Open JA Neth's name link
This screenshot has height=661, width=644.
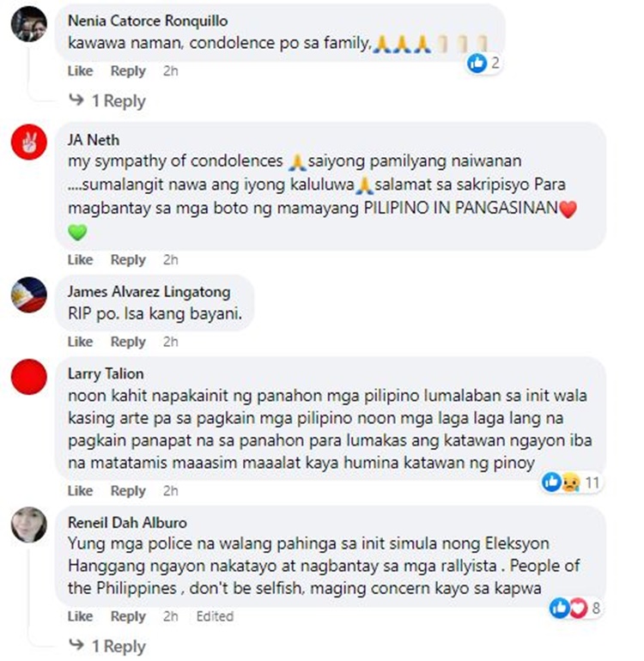94,140
